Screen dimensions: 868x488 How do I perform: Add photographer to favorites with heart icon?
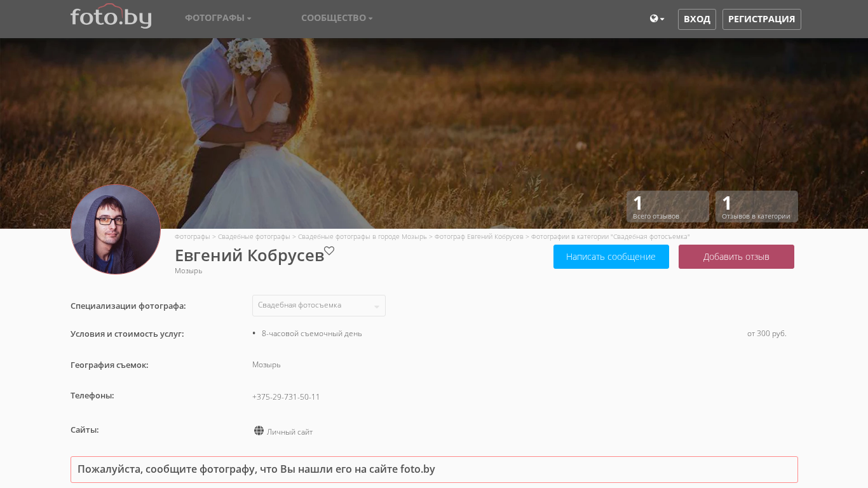pyautogui.click(x=329, y=250)
